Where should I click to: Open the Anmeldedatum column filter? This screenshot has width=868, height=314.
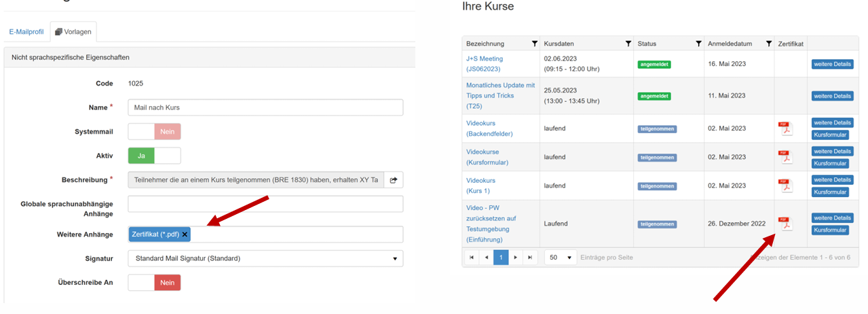768,43
